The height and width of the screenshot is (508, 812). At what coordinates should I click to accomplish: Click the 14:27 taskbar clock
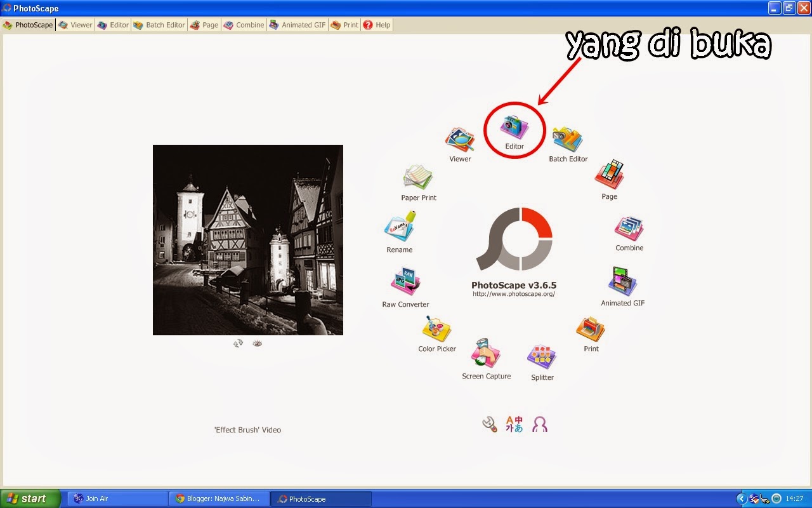795,499
